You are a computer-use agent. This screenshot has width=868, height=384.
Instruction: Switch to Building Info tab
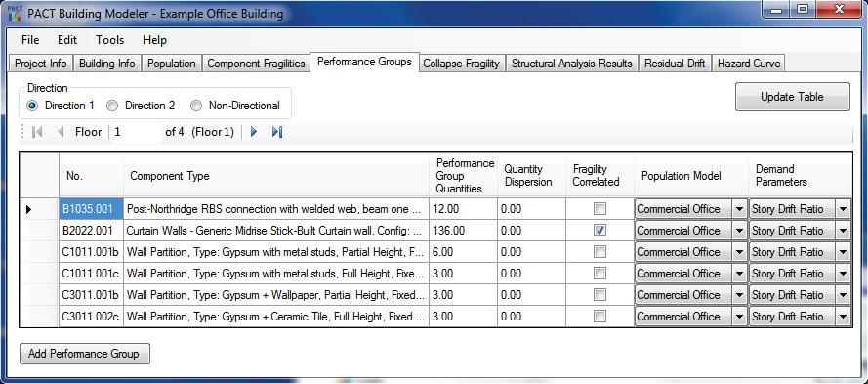(x=106, y=64)
